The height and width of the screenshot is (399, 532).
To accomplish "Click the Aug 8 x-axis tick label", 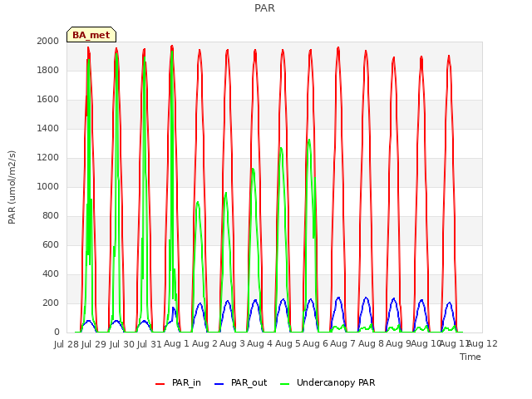I will (371, 344).
